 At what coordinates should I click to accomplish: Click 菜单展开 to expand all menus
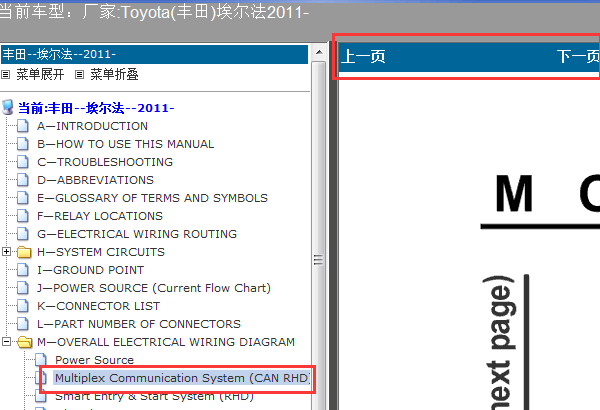point(40,74)
